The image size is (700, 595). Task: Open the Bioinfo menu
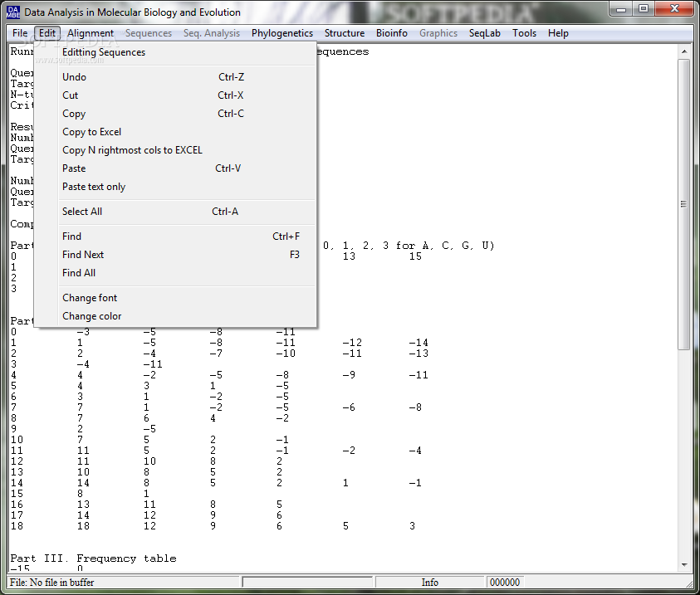[391, 33]
